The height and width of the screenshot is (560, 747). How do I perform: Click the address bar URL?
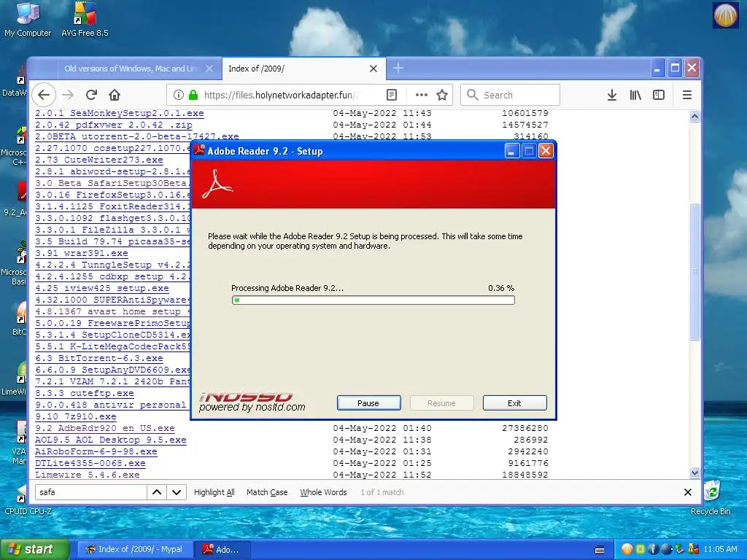pos(281,95)
